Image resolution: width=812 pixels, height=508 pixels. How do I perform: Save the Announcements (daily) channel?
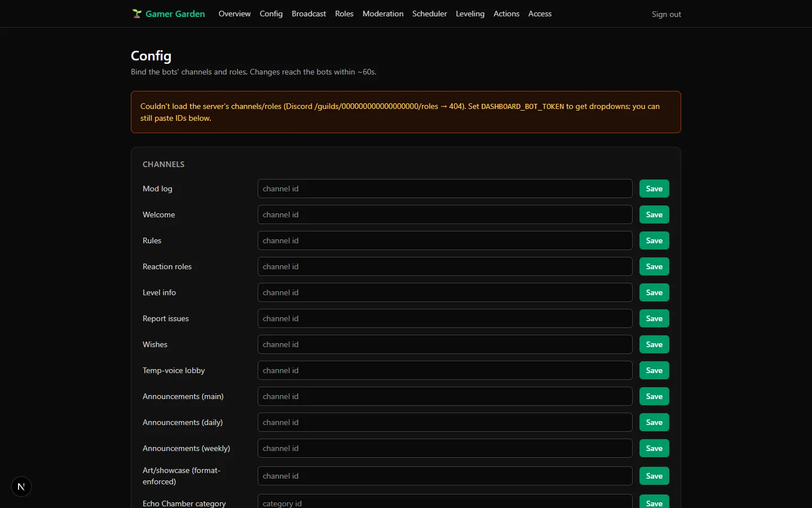click(654, 422)
